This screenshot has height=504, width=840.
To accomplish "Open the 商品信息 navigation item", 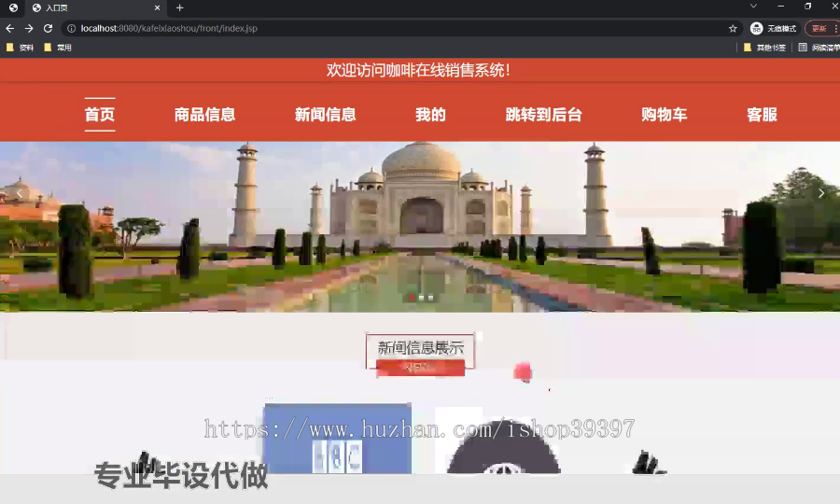I will [x=204, y=115].
